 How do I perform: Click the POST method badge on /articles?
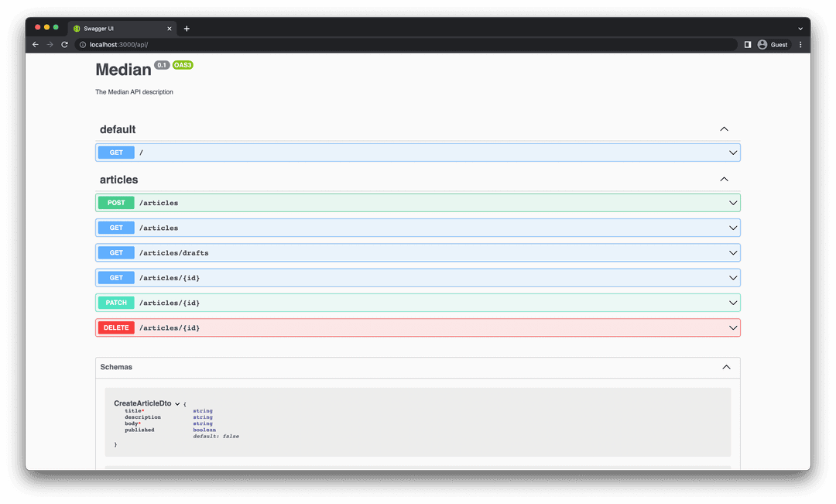[x=115, y=202]
